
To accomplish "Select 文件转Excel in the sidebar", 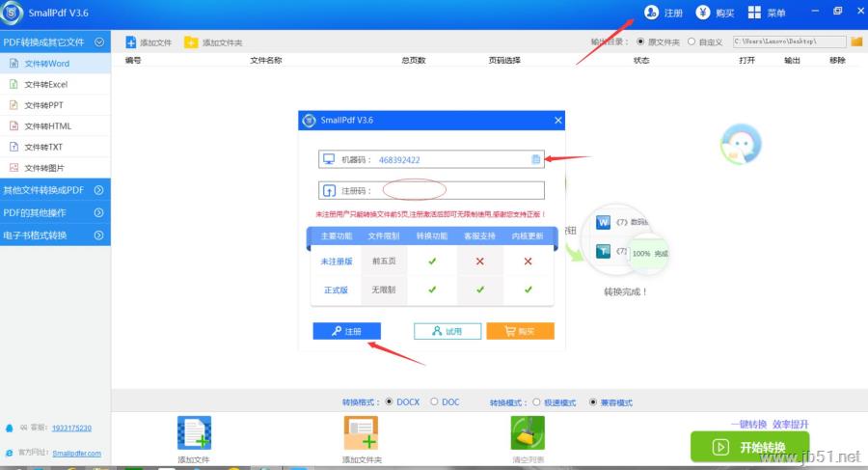I will point(55,84).
